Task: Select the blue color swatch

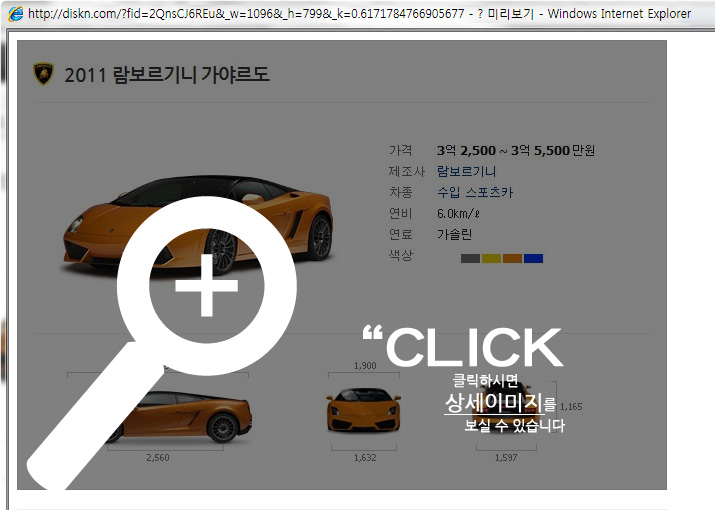Action: coord(533,259)
